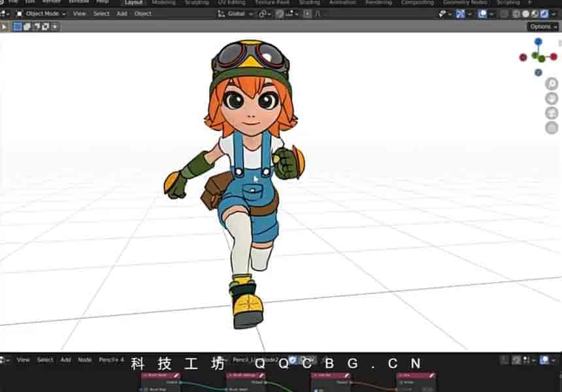Toggle viewport overlays display

(x=482, y=14)
